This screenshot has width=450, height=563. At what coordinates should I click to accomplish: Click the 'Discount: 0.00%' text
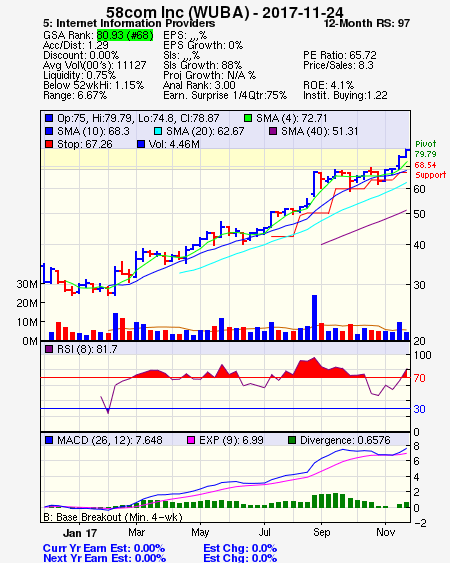81,55
